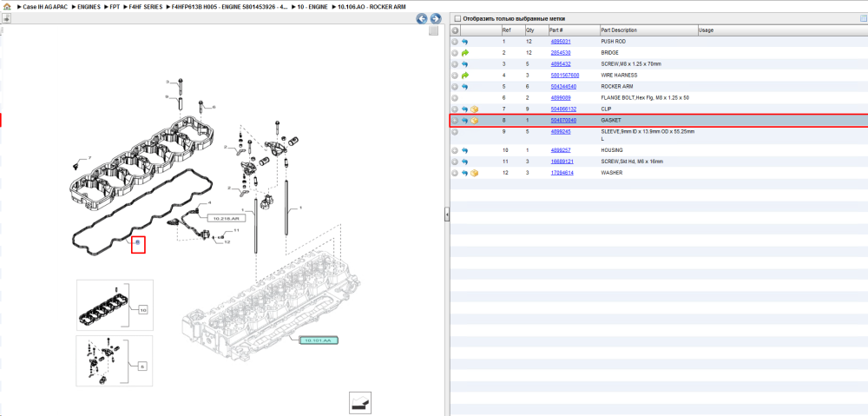Collapse the diagram panel with splitter arrow
This screenshot has width=868, height=416.
tap(447, 215)
